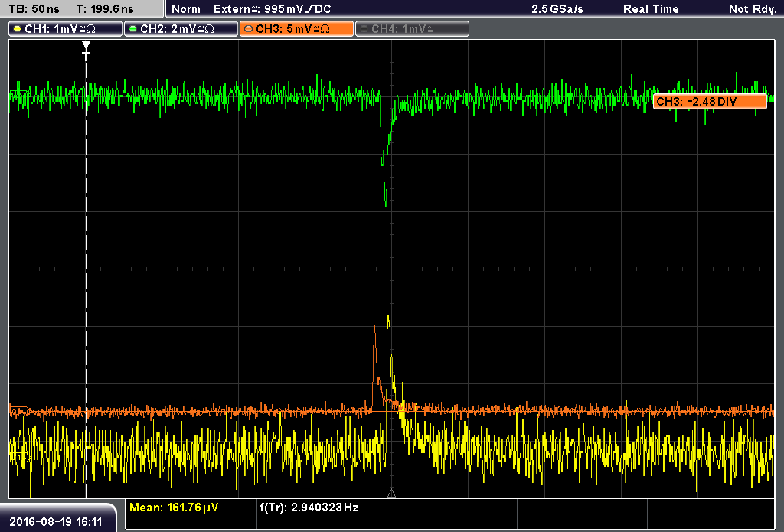The image size is (784, 532).
Task: Click the orange CH3 ground-level marker at left edge
Action: click(x=19, y=411)
